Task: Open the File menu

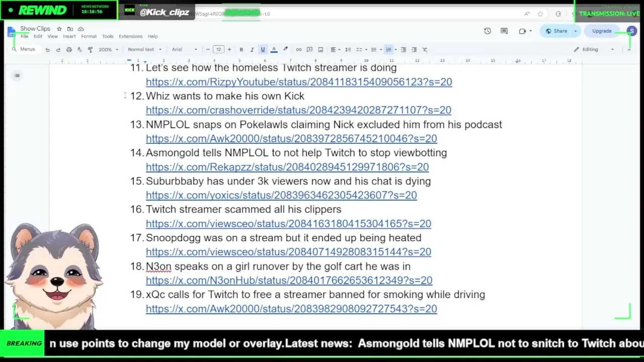Action: [24, 36]
